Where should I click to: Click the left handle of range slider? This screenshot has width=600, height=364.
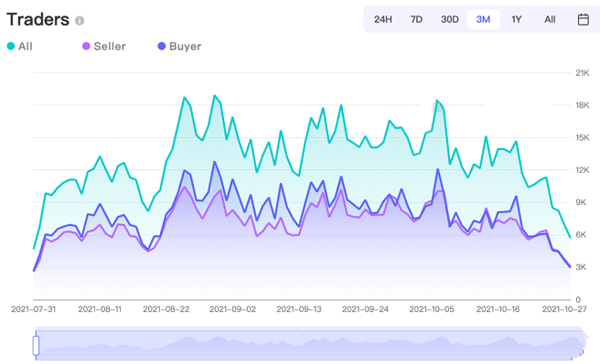(x=36, y=345)
